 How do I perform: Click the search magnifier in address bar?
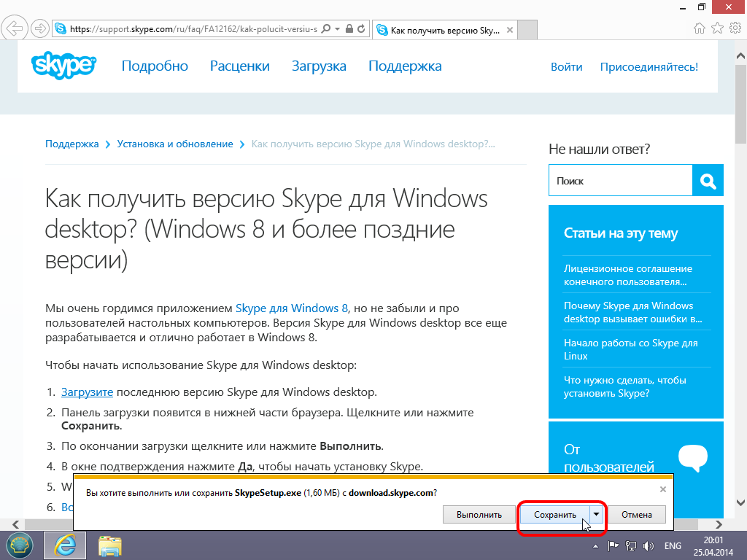tap(326, 29)
